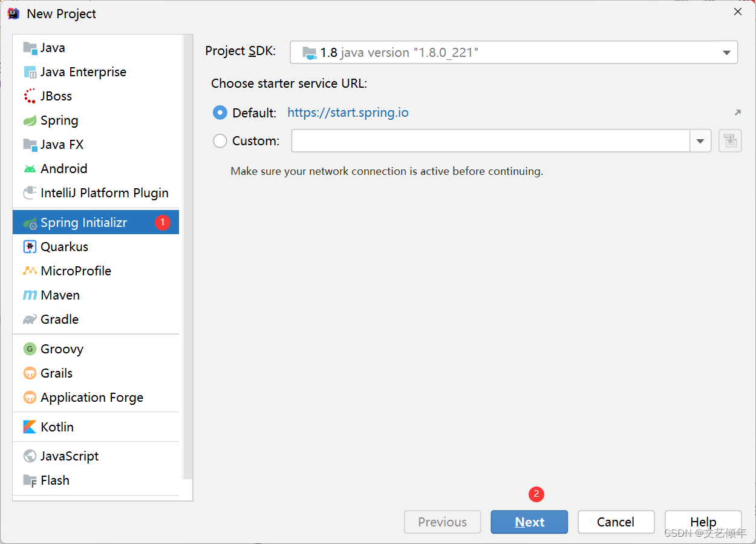Click the Custom URL text field
756x544 pixels.
(490, 141)
